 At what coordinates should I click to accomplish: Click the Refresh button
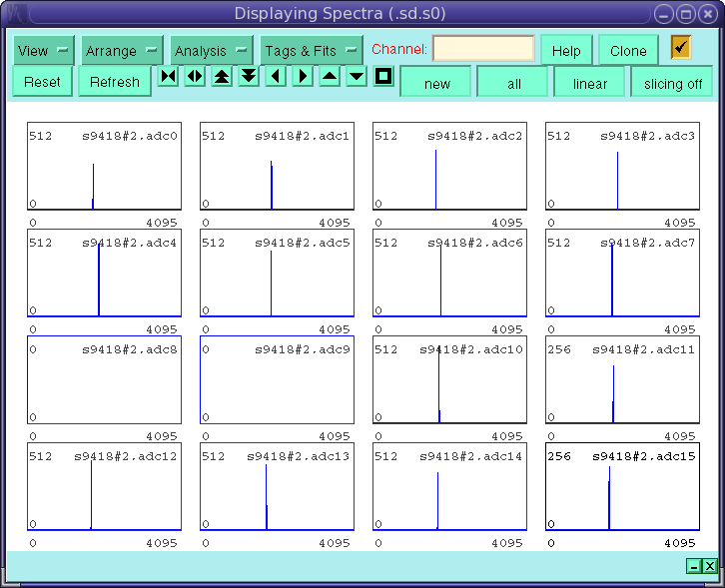[115, 82]
